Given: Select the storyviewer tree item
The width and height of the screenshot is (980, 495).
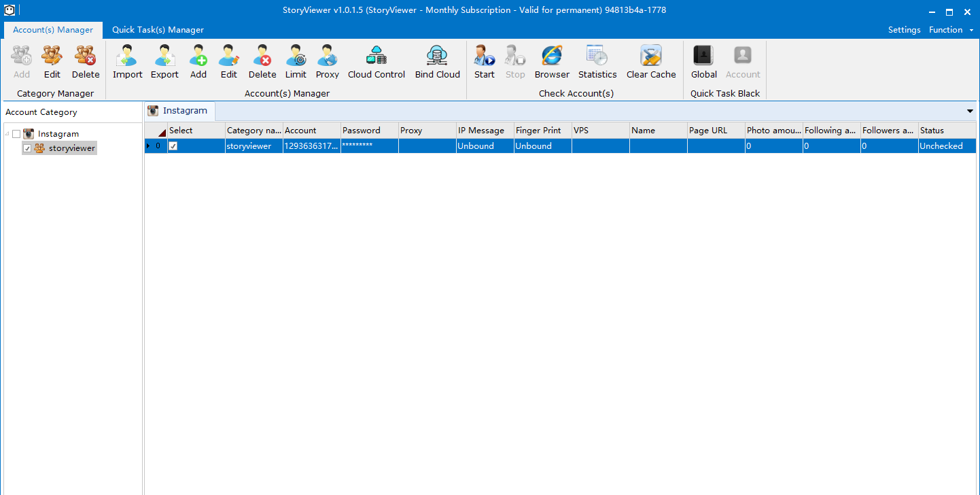Looking at the screenshot, I should (71, 148).
